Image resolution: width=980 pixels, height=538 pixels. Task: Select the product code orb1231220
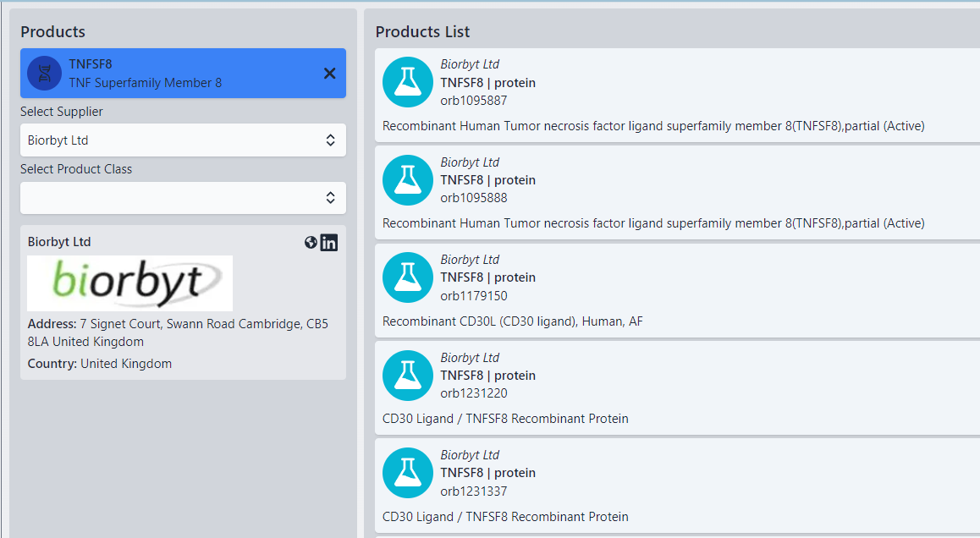click(x=474, y=393)
